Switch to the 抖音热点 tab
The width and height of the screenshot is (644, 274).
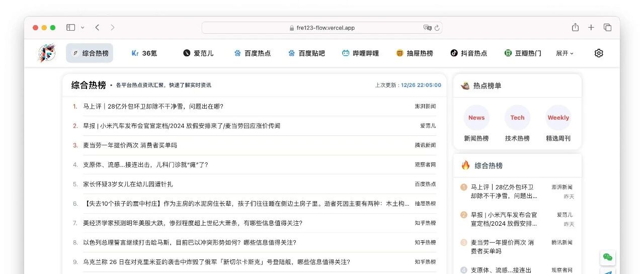pyautogui.click(x=469, y=53)
